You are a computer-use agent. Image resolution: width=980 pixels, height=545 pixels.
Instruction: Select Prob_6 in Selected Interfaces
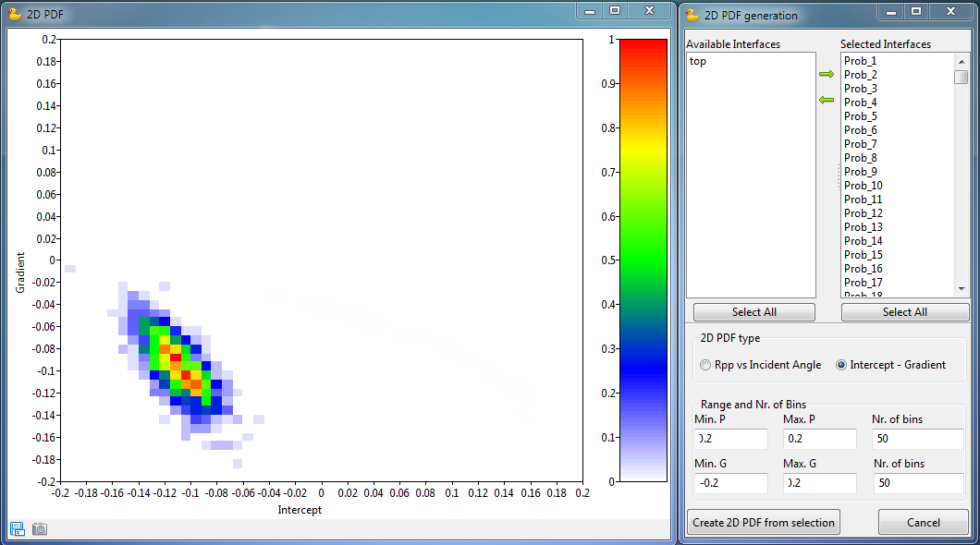click(860, 130)
